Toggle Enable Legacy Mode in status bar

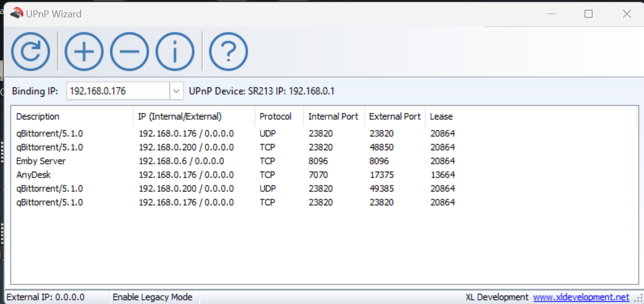pyautogui.click(x=152, y=297)
